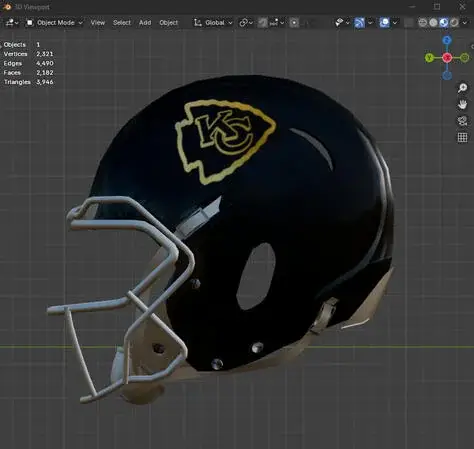The width and height of the screenshot is (474, 449).
Task: Switch to solid viewport shading
Action: [433, 23]
